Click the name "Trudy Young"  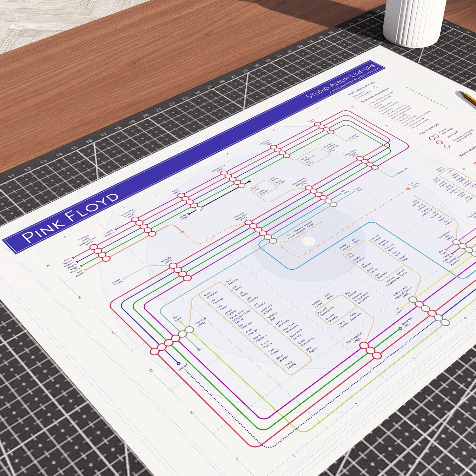click(289, 365)
